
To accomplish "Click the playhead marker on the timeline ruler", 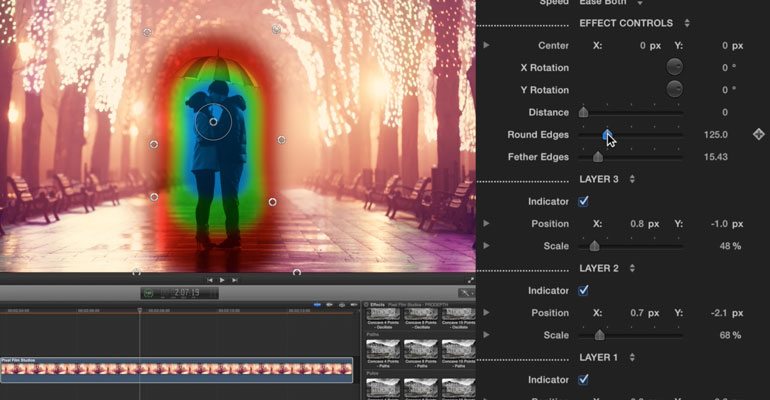I will coord(139,310).
